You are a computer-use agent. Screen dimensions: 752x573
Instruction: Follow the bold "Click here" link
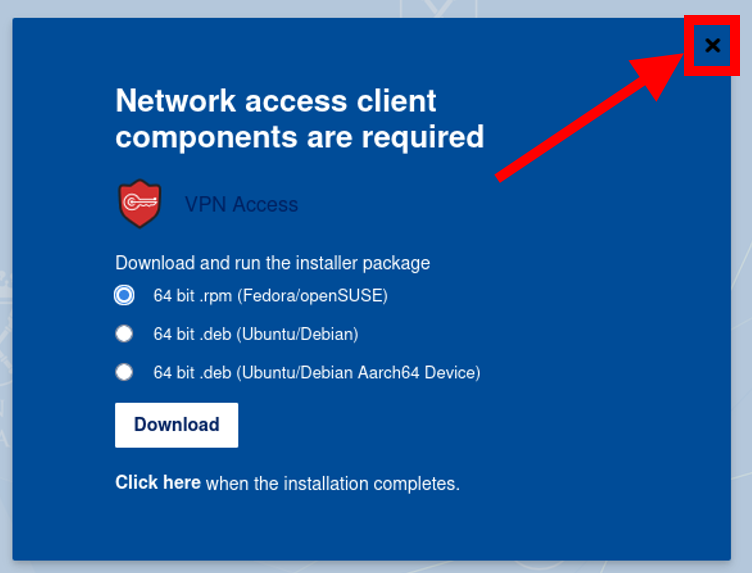coord(158,482)
